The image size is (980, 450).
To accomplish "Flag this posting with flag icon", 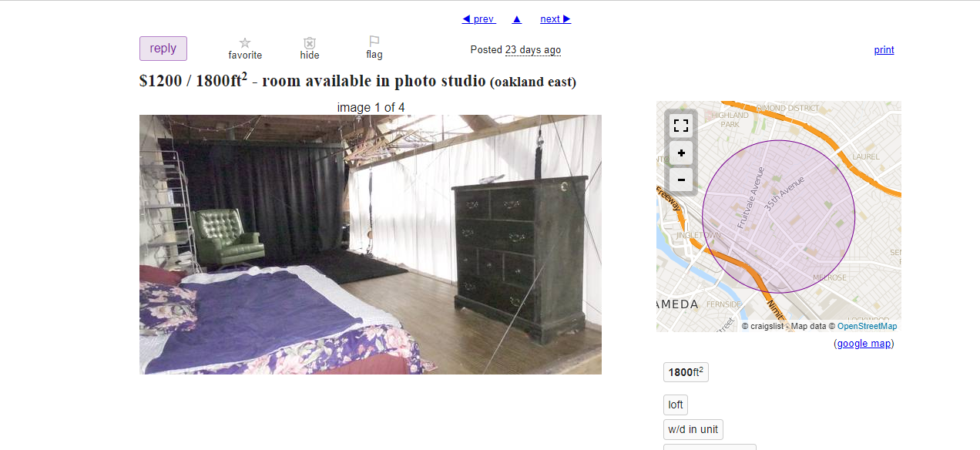I will tap(374, 42).
